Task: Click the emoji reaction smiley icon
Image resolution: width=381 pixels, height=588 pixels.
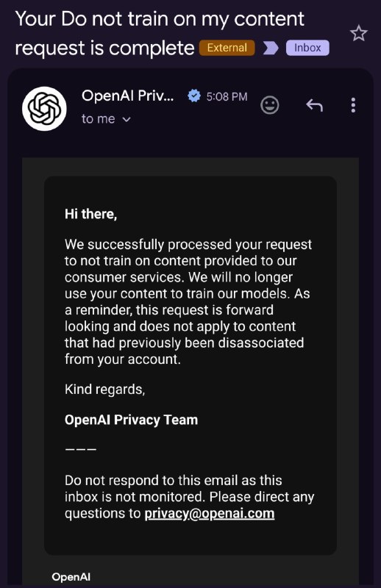Action: (x=269, y=105)
